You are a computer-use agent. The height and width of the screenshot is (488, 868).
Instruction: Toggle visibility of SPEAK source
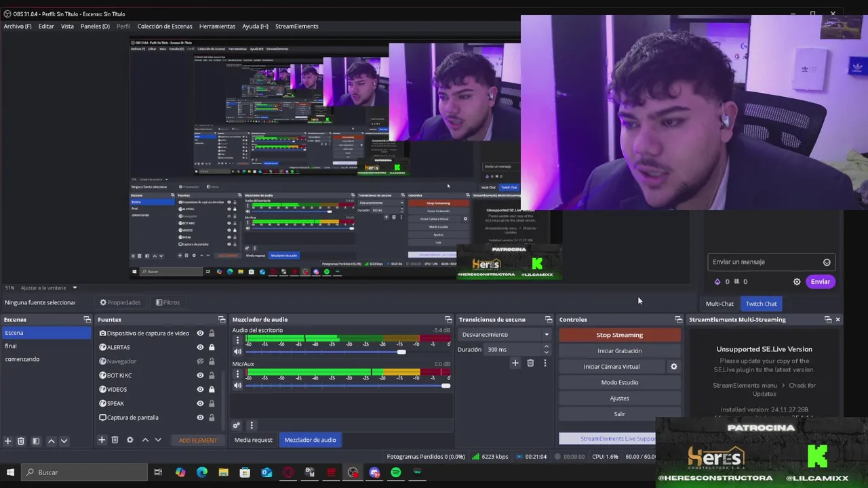(x=200, y=403)
